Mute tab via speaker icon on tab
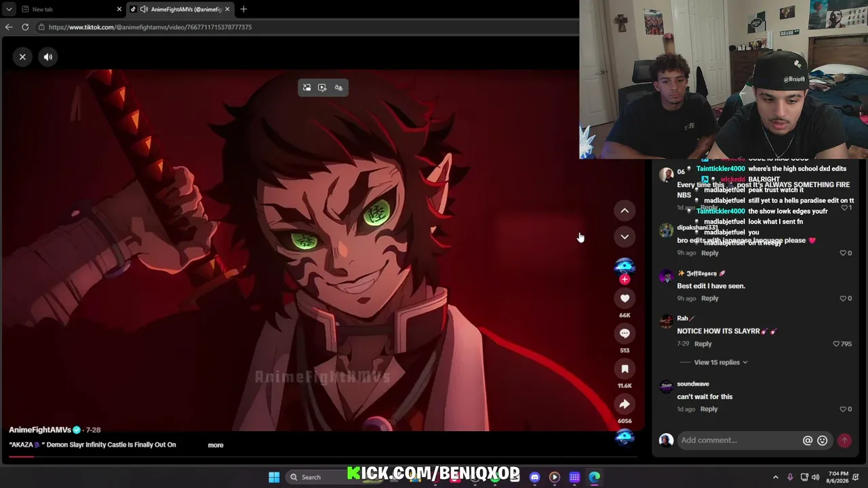Screen dimensions: 868x488 pyautogui.click(x=144, y=9)
